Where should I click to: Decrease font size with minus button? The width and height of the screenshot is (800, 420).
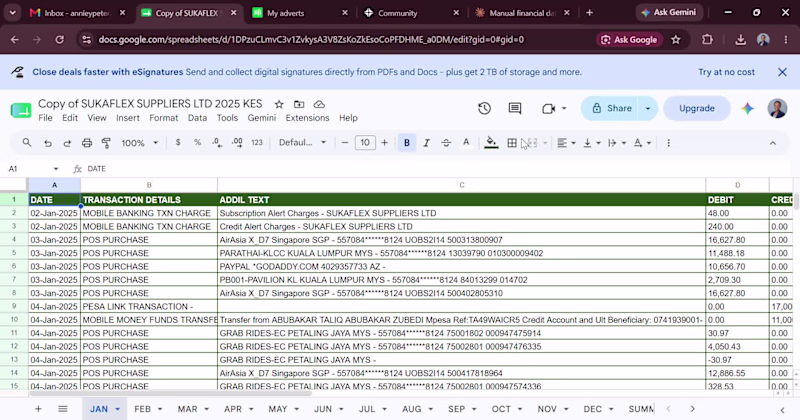344,143
